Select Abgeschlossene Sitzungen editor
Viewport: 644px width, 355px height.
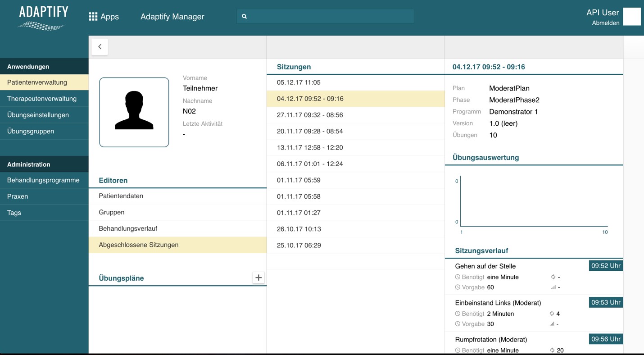(x=177, y=245)
